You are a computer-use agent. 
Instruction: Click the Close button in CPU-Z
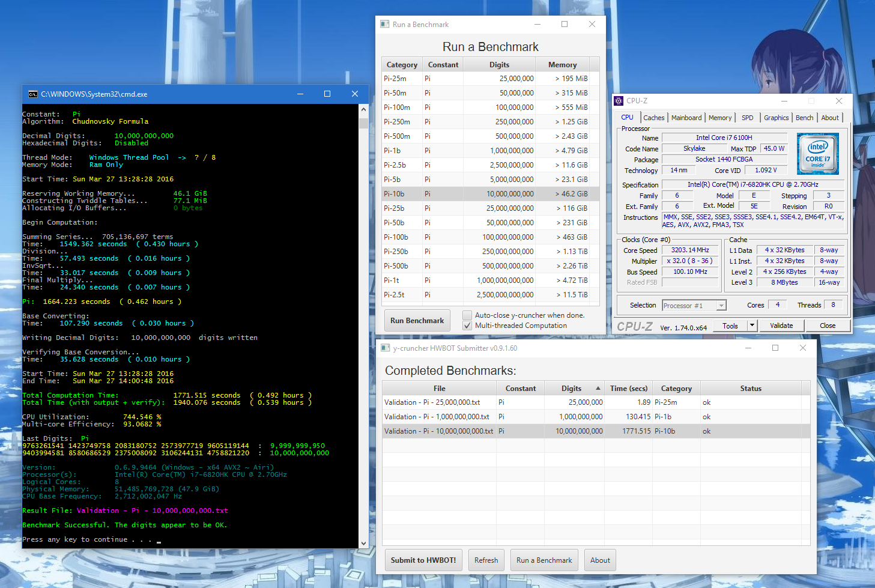click(x=828, y=326)
